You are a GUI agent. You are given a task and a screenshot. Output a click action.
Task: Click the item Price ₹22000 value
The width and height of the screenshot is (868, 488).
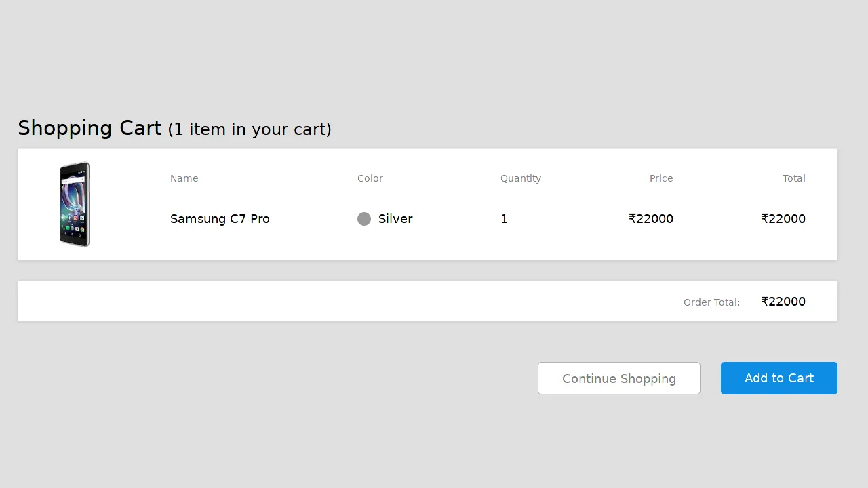coord(651,218)
